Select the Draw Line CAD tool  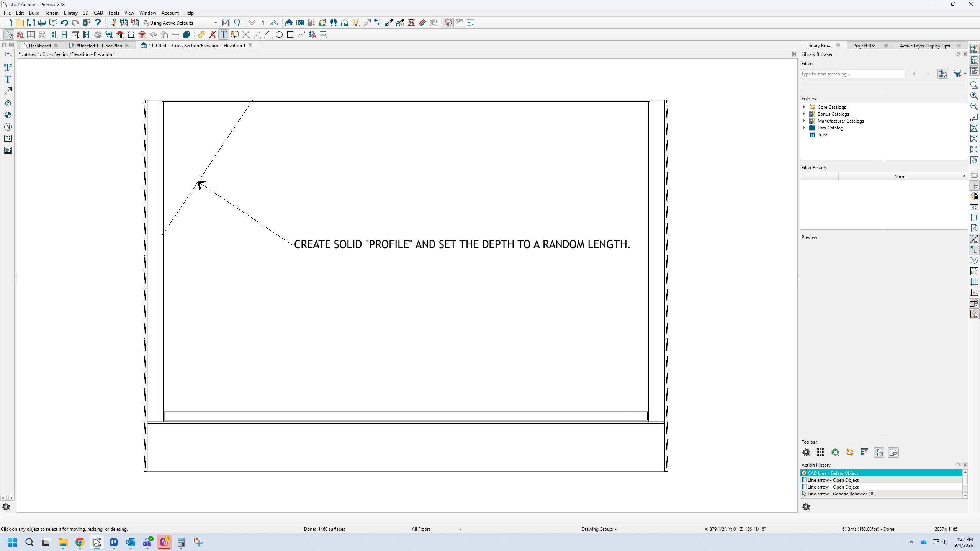pyautogui.click(x=257, y=35)
